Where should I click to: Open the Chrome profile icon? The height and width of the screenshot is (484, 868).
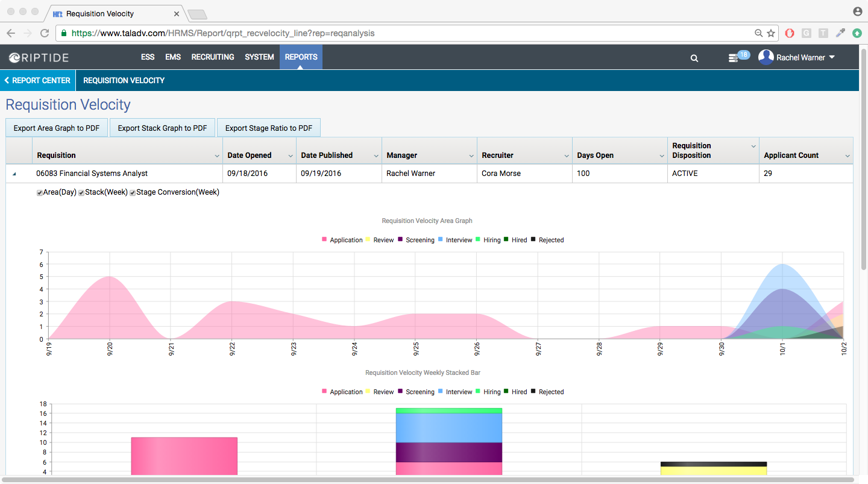[x=858, y=11]
